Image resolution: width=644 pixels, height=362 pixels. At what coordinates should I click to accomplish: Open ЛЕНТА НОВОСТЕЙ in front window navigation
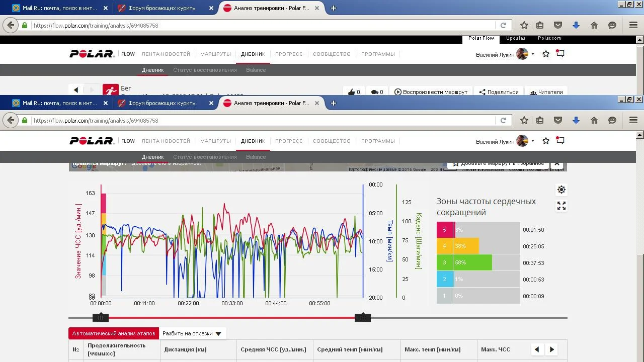(166, 141)
